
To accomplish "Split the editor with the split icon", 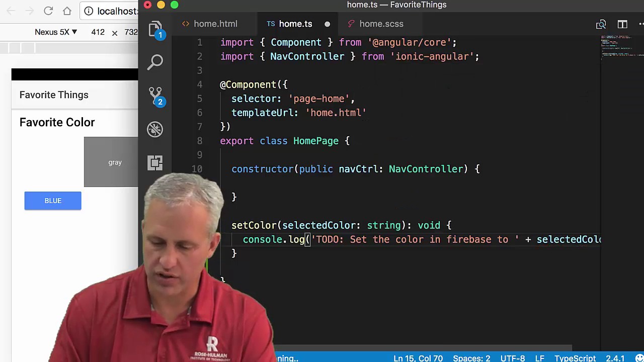I will [622, 24].
